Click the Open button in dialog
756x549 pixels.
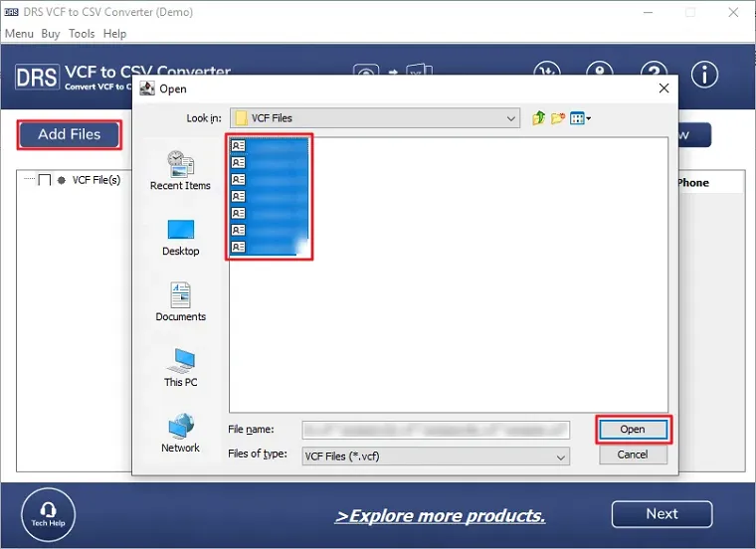coord(633,430)
